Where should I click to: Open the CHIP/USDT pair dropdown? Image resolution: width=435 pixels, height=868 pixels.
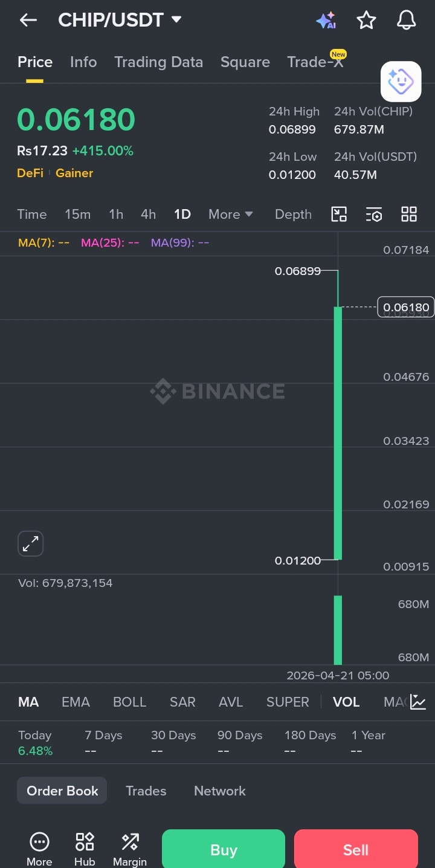coord(176,19)
